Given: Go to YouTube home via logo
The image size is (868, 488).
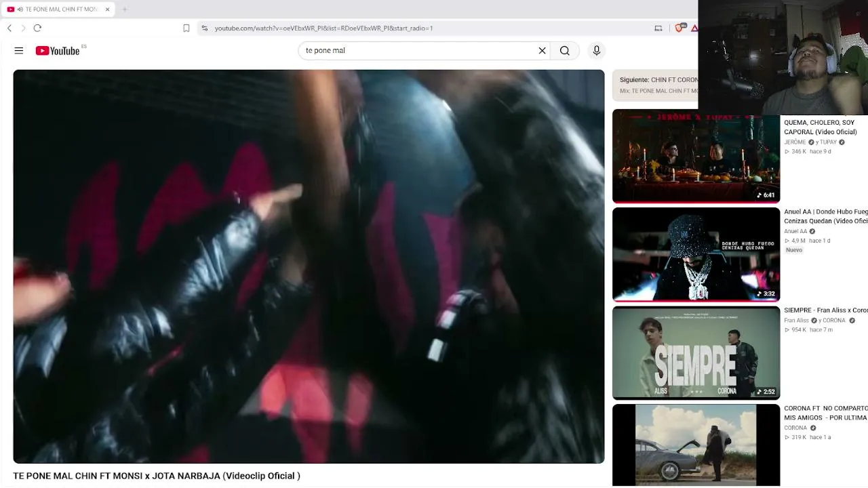Looking at the screenshot, I should 58,51.
